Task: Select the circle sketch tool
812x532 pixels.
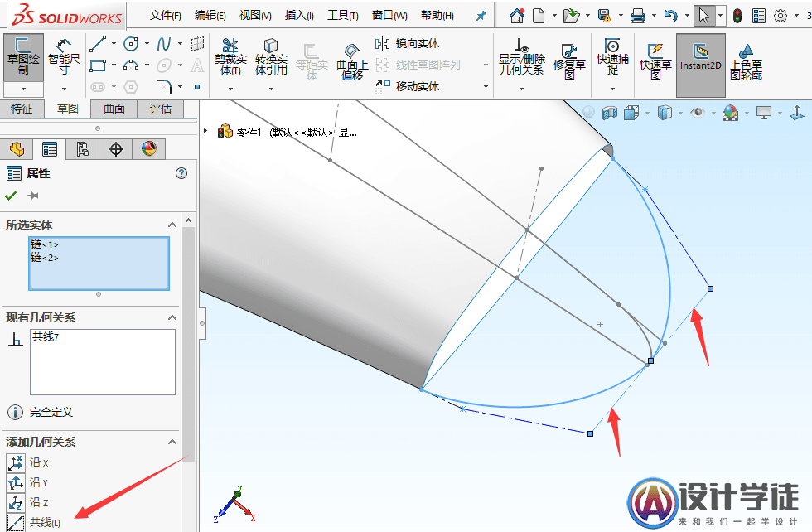Action: [x=131, y=44]
